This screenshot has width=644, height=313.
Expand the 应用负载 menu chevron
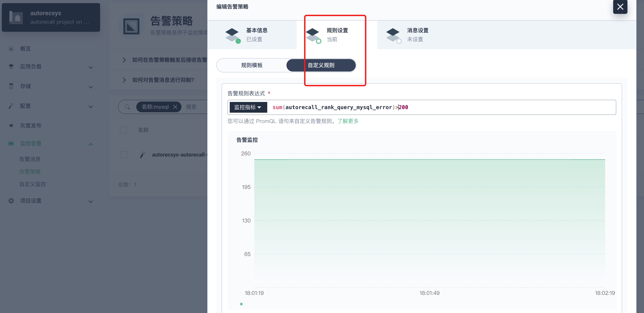91,67
